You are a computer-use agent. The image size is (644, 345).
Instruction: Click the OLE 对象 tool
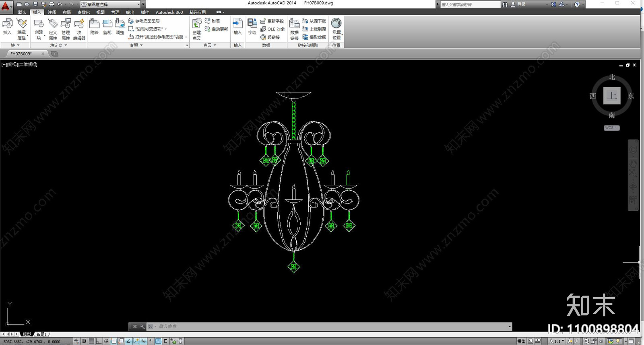272,29
